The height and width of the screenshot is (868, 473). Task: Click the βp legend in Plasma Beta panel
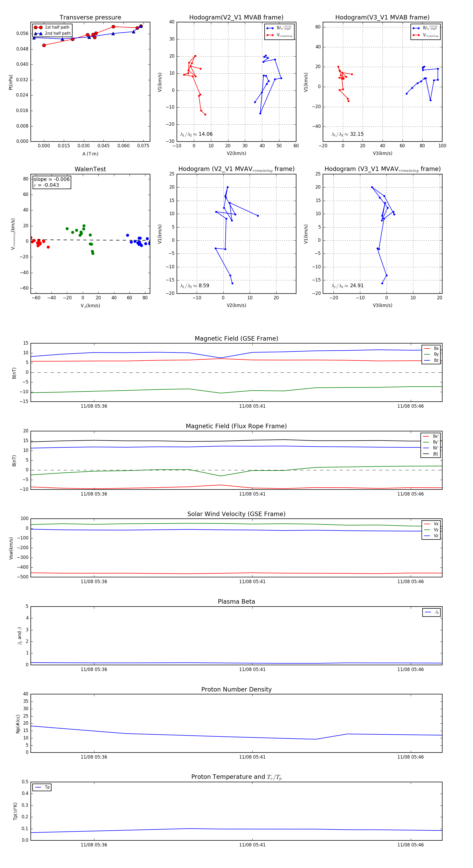[431, 612]
